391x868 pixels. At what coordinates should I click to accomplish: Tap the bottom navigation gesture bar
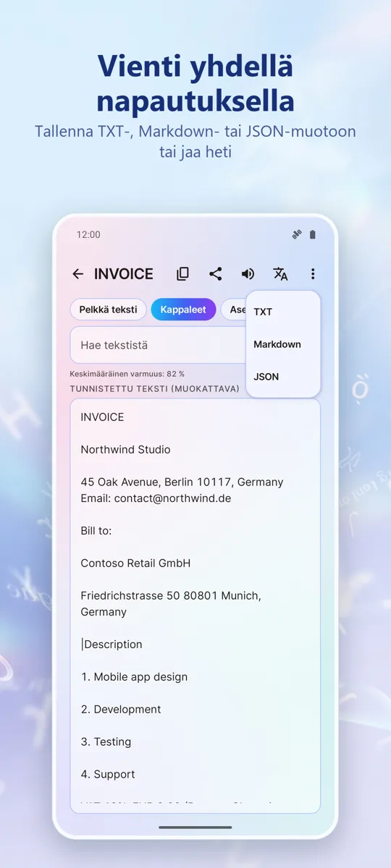tap(195, 827)
